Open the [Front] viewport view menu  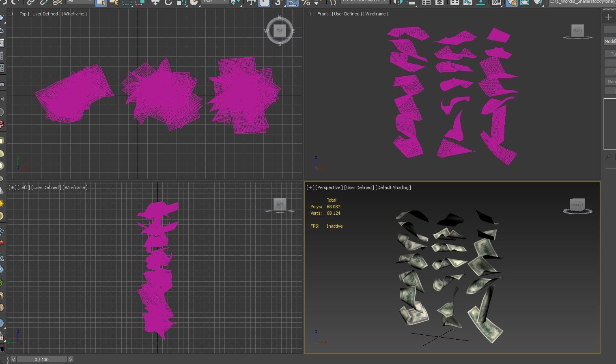[323, 14]
